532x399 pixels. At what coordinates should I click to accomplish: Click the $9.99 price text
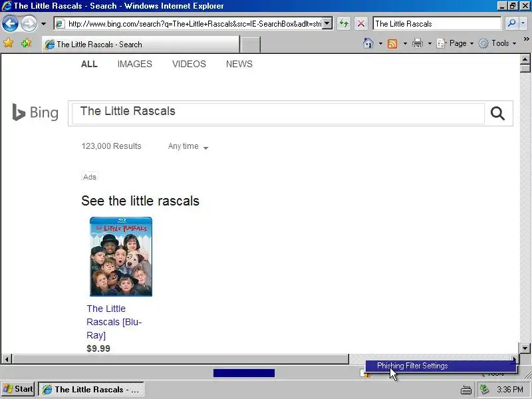(98, 348)
